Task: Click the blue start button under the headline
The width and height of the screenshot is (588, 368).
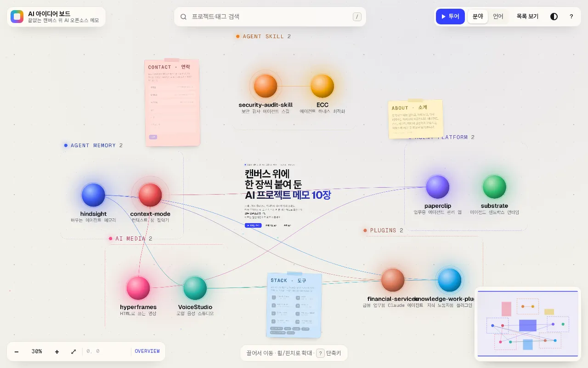Action: tap(253, 225)
